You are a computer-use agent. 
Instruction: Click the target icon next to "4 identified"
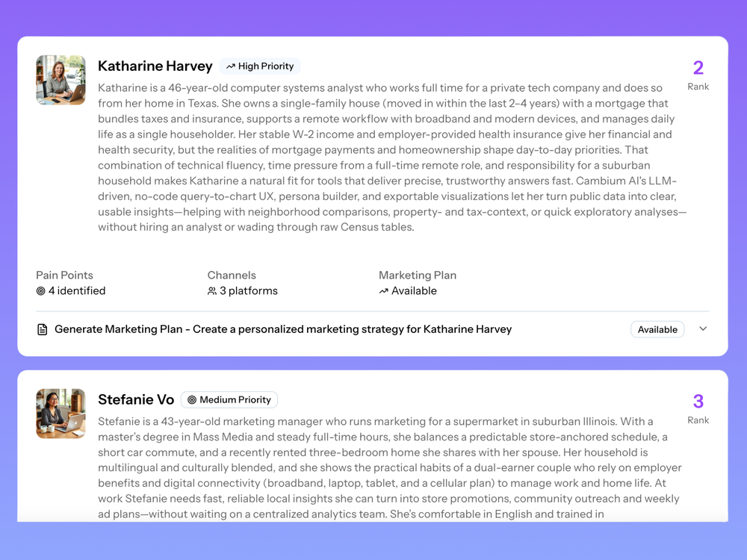coord(41,291)
